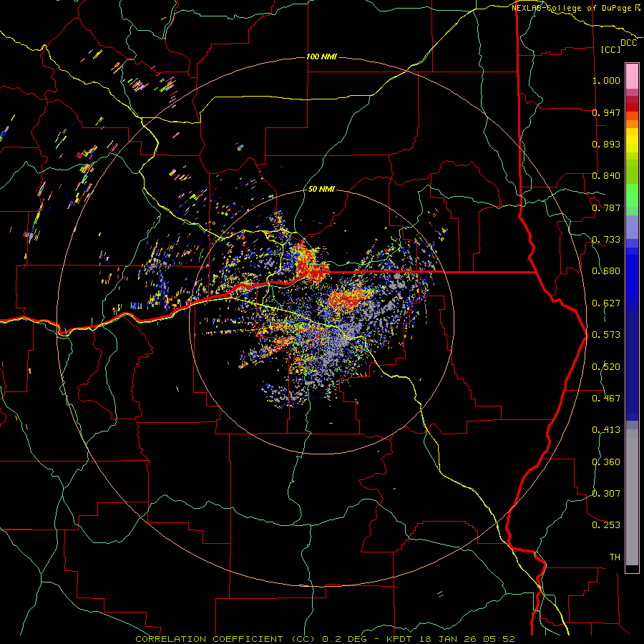Click the [CC] units label
The image size is (644, 644).
[611, 49]
